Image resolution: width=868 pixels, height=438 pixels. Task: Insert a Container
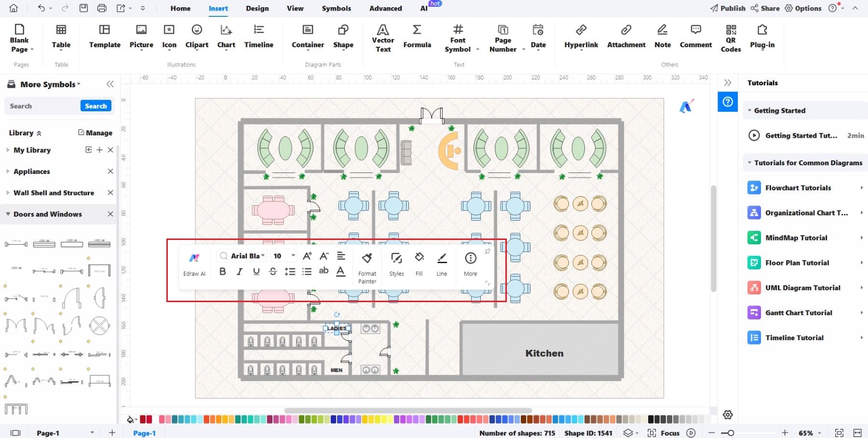point(308,37)
